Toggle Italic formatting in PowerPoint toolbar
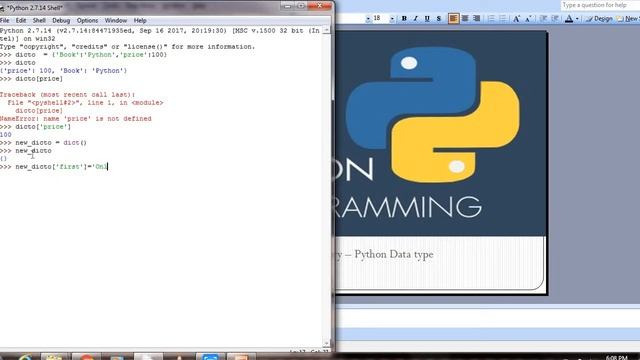 pos(416,18)
